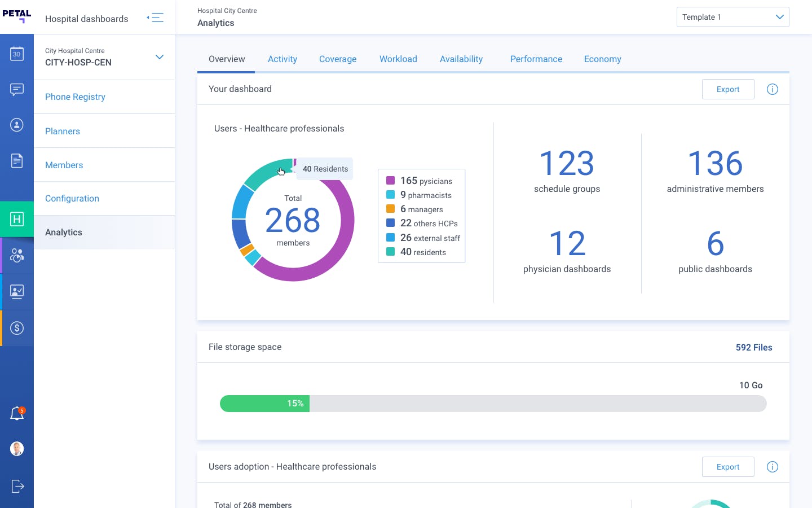Open the Template 1 dropdown
Viewport: 812px width, 508px height.
(733, 17)
